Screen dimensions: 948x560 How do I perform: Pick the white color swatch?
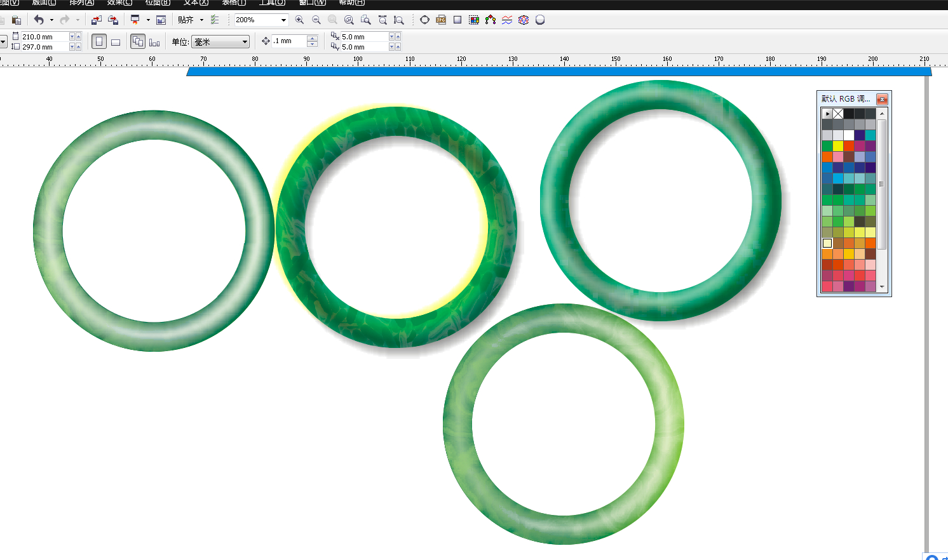click(x=848, y=135)
